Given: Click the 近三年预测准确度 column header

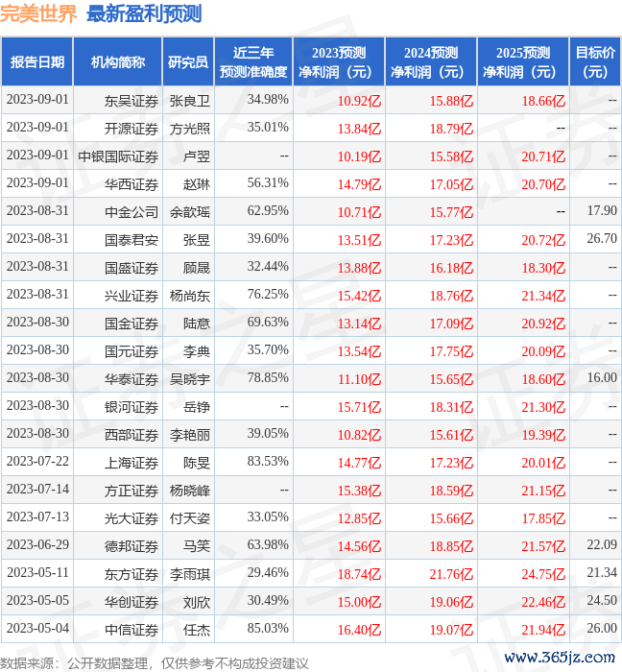Looking at the screenshot, I should pos(253,61).
